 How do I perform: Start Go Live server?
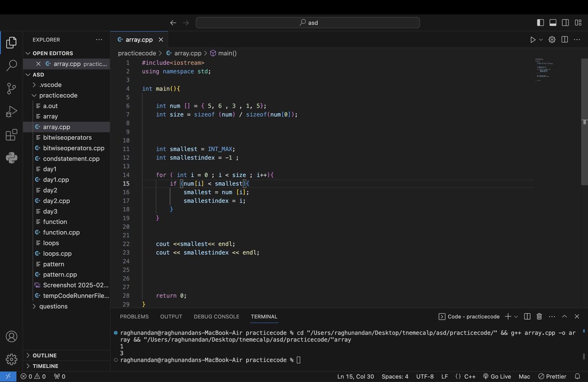pyautogui.click(x=497, y=377)
